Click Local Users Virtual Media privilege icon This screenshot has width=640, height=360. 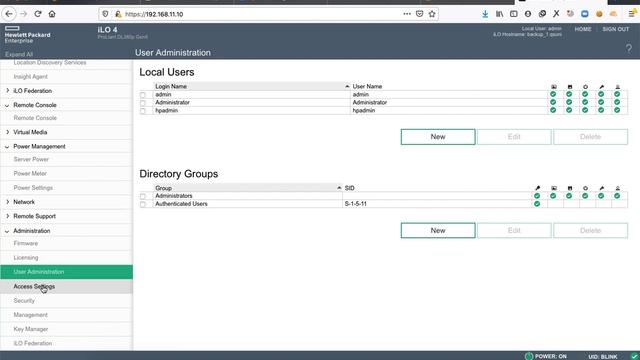569,87
